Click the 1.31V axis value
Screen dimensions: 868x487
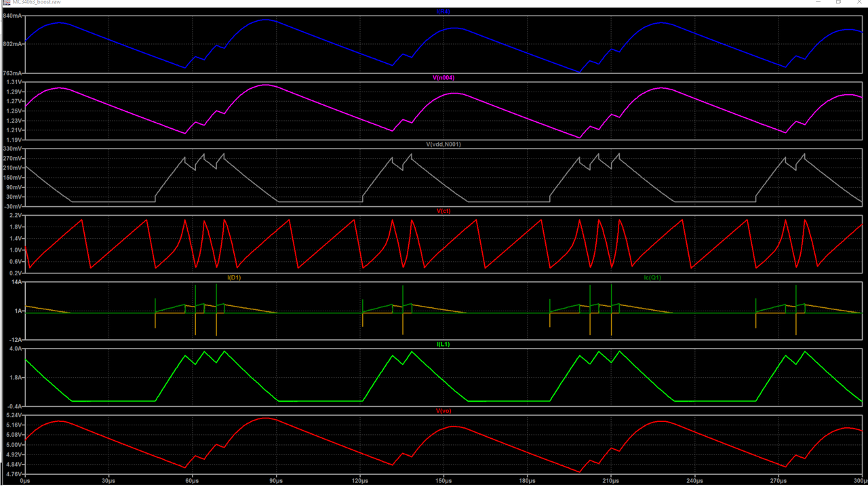[16, 81]
